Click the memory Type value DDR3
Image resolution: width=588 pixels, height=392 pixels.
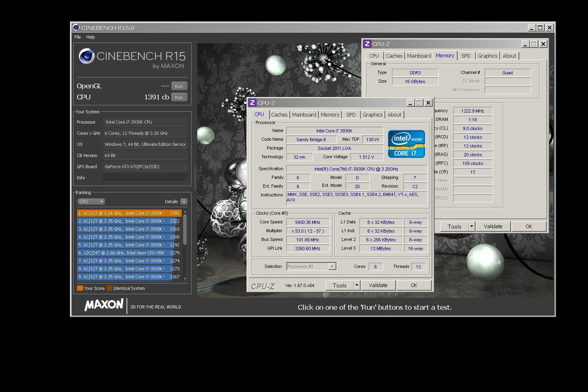point(415,73)
